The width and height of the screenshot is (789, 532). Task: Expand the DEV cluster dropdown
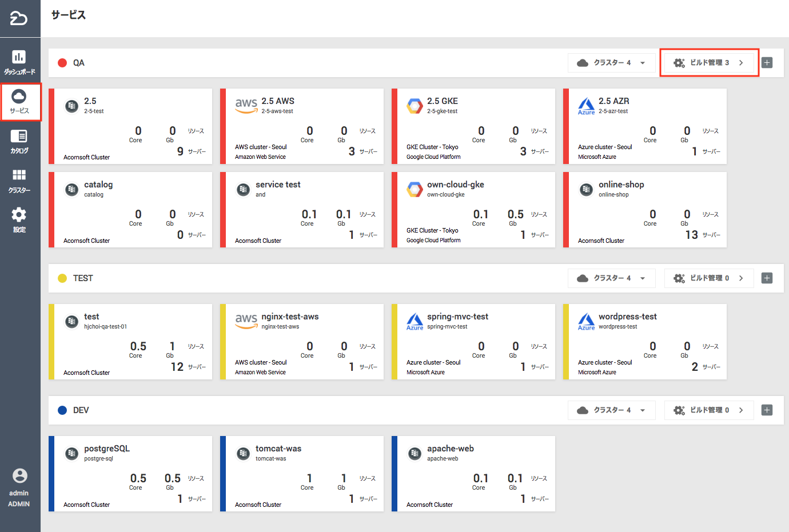click(611, 410)
